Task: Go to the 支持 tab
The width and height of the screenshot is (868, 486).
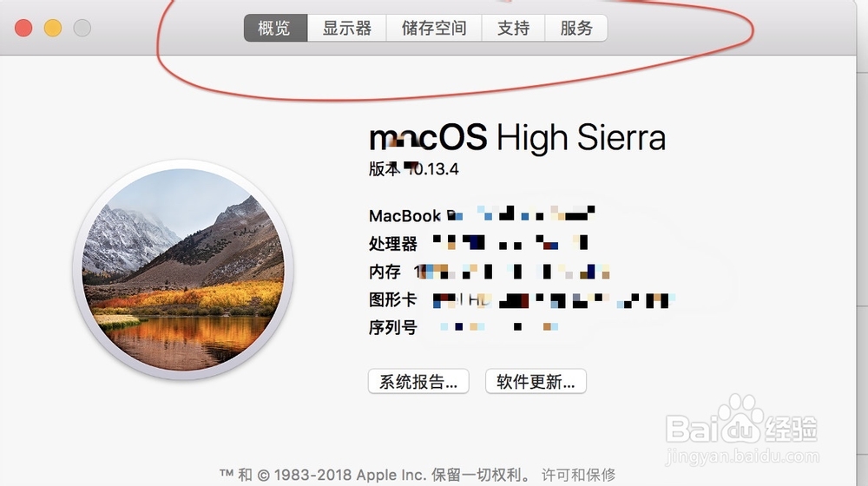Action: point(513,29)
